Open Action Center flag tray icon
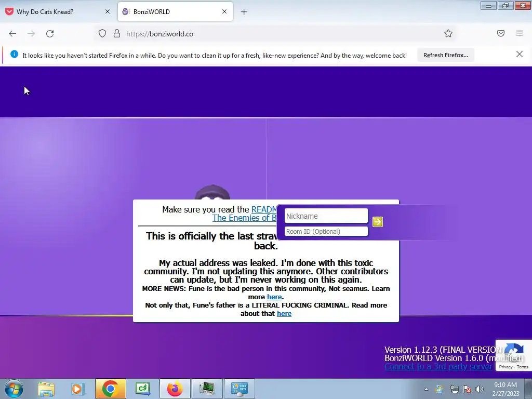 467,389
